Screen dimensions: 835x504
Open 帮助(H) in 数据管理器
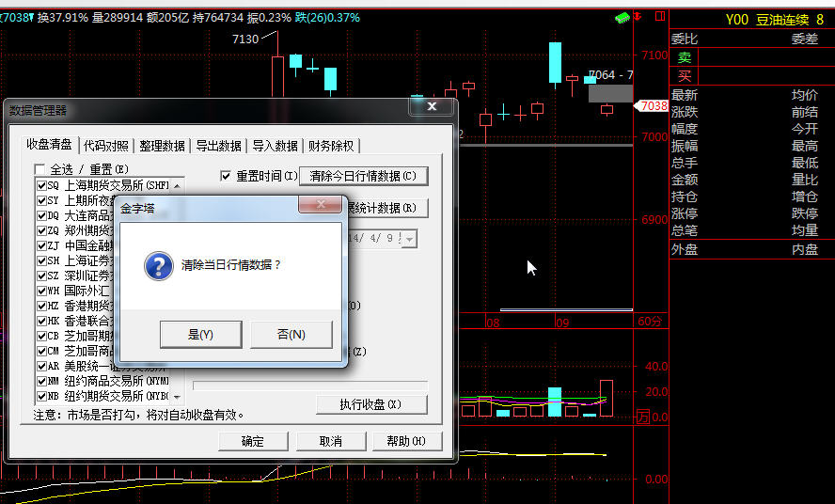click(407, 441)
